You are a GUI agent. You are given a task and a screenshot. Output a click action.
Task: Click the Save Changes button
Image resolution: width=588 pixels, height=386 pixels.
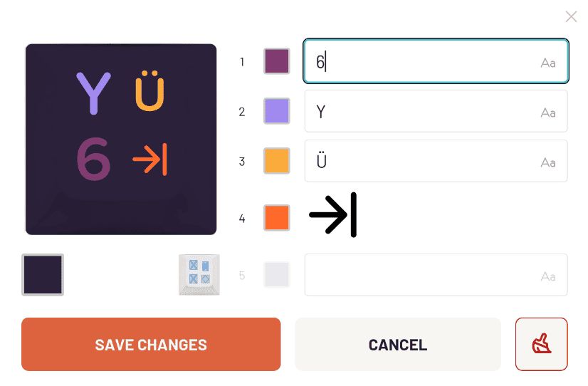click(x=151, y=345)
